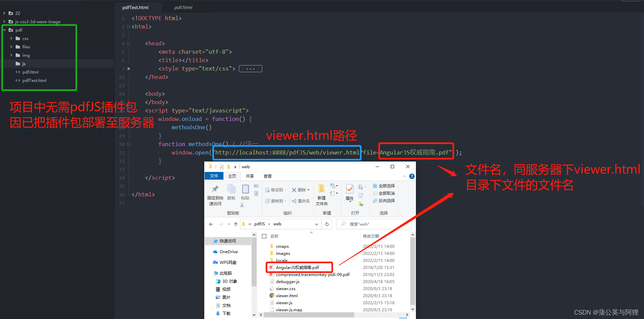
Task: Select the 3D 对象 item in navigation pane
Action: coord(226,281)
